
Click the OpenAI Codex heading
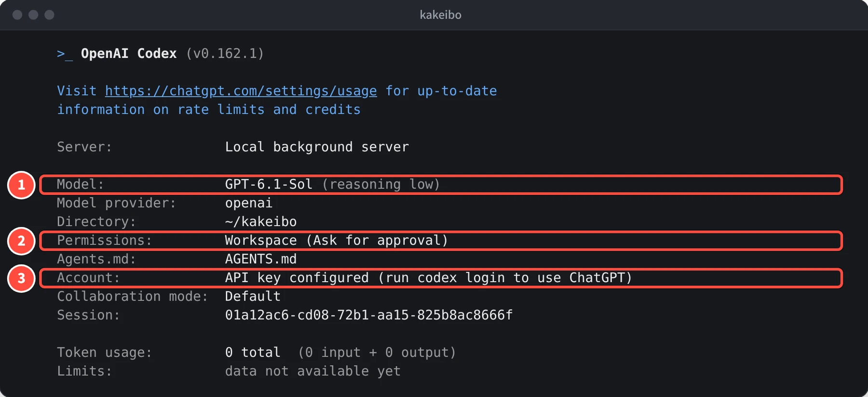coord(129,53)
